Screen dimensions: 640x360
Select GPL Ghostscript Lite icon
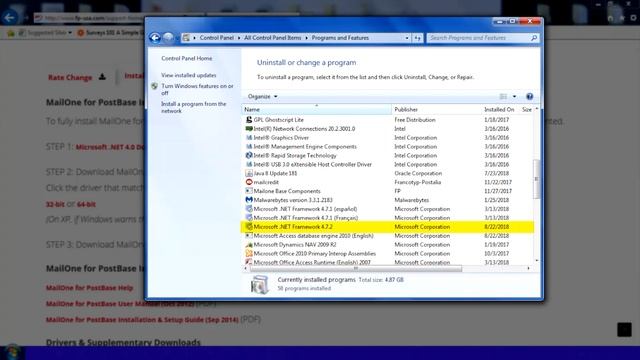[x=249, y=120]
